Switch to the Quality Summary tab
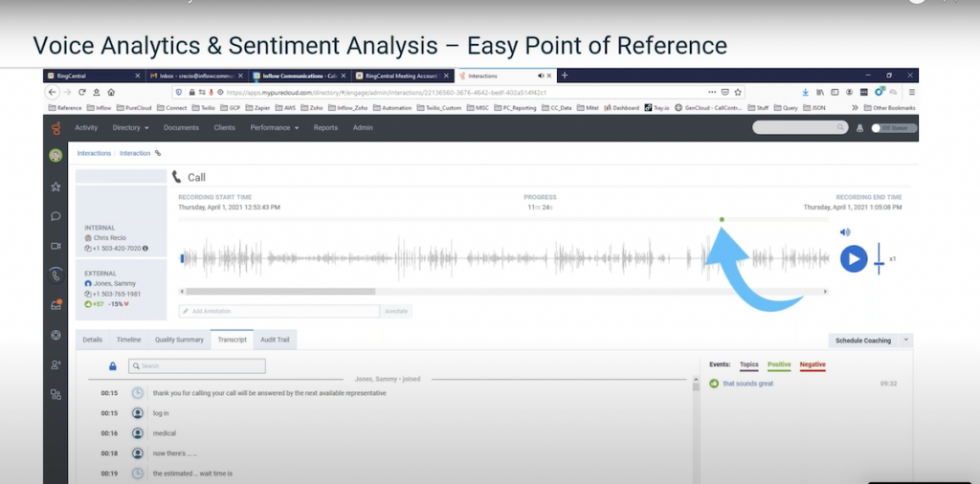 pos(179,340)
